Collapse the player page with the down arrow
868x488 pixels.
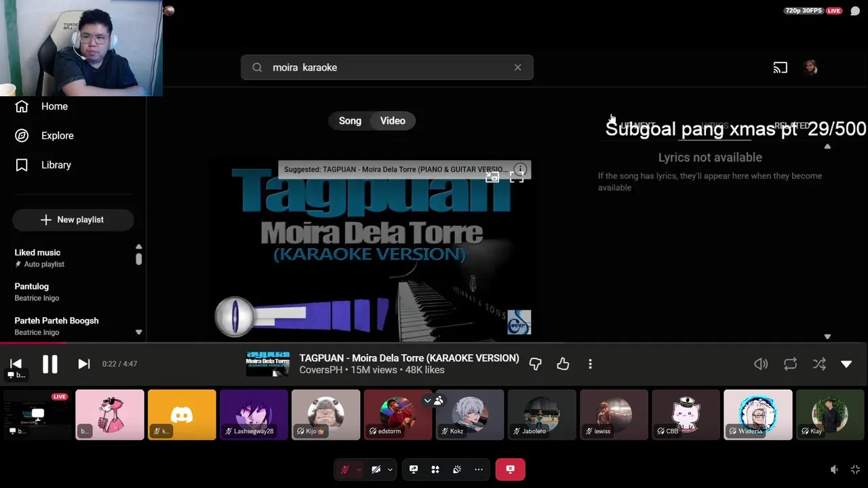(846, 364)
